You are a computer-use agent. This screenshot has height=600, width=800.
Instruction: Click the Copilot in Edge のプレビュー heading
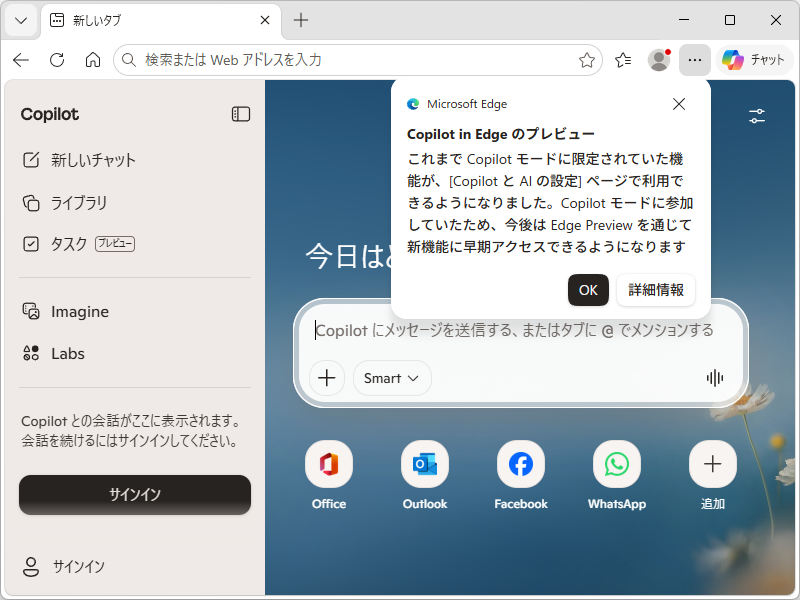point(501,134)
